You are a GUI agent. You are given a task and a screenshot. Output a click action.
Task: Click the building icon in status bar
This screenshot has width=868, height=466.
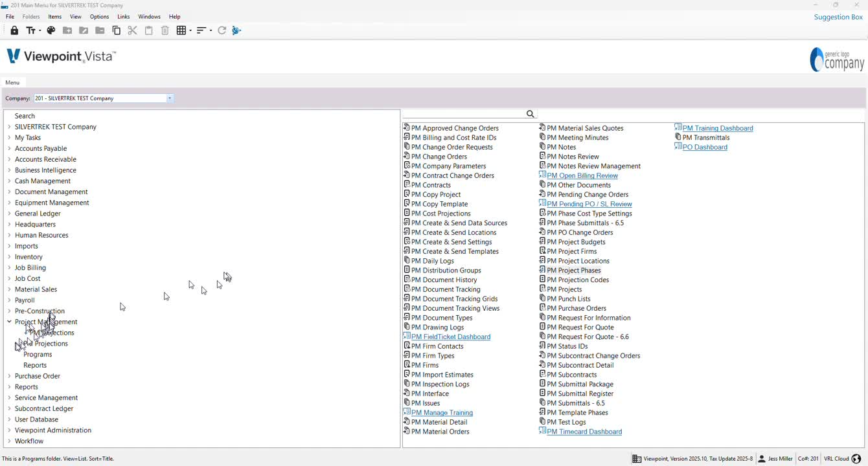click(x=637, y=459)
